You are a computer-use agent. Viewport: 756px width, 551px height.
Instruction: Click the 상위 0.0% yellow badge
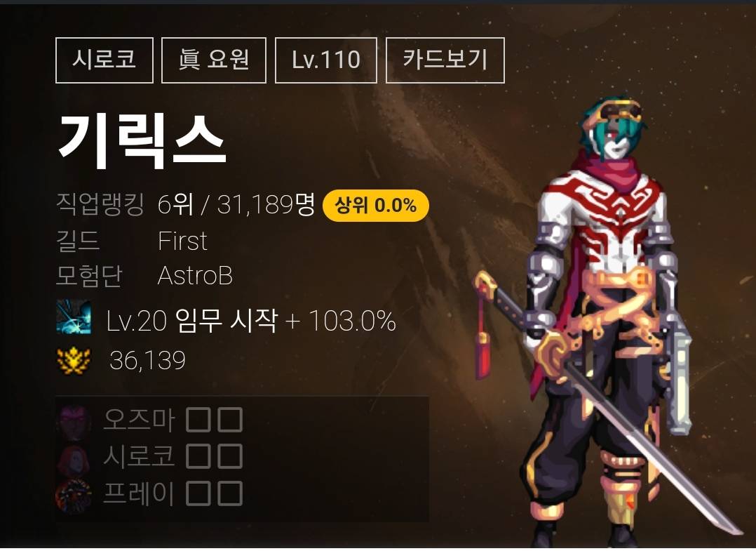click(x=376, y=206)
